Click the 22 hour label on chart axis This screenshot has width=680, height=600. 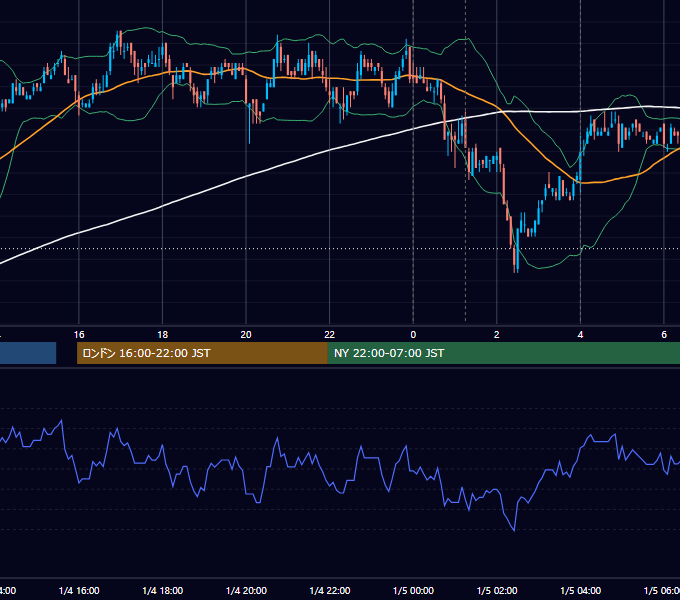pyautogui.click(x=330, y=334)
